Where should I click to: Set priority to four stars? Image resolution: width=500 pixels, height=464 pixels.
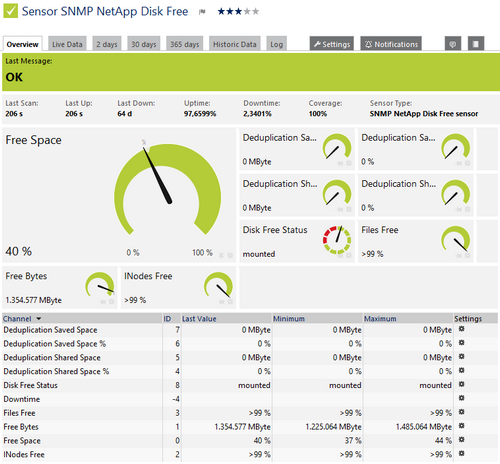point(247,12)
